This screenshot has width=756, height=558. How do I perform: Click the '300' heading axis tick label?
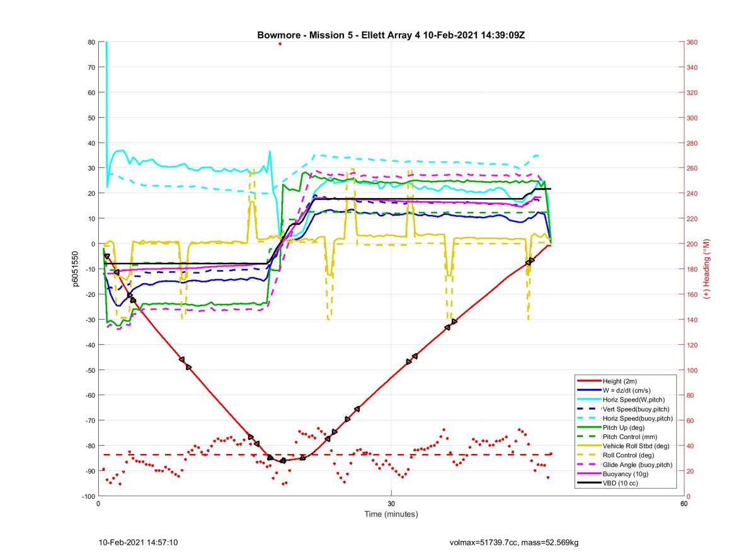pyautogui.click(x=693, y=118)
